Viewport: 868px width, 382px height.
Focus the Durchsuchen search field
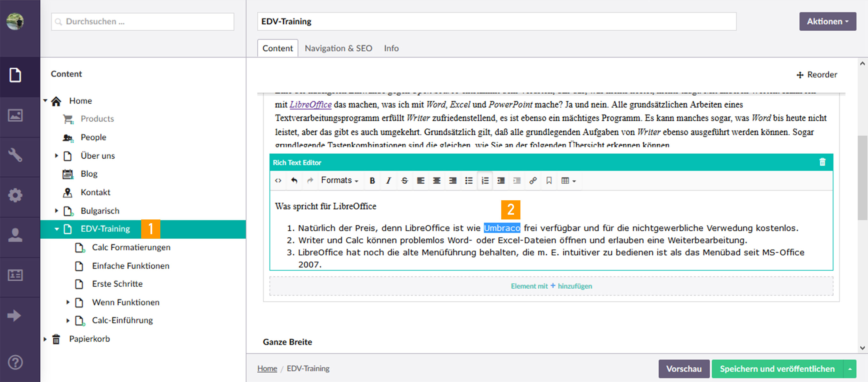(x=142, y=21)
